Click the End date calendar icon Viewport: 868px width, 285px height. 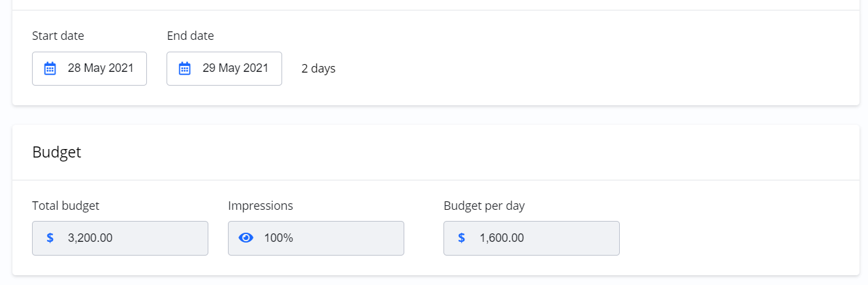pos(185,69)
